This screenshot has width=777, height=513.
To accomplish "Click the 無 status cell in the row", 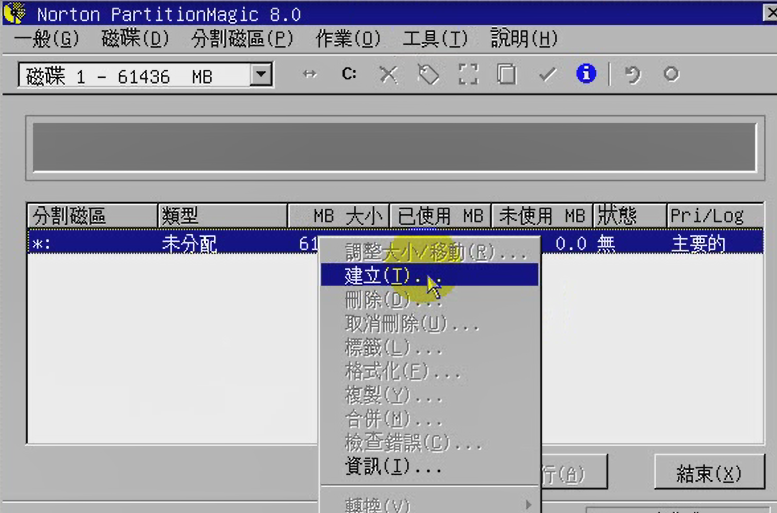I will pos(607,244).
